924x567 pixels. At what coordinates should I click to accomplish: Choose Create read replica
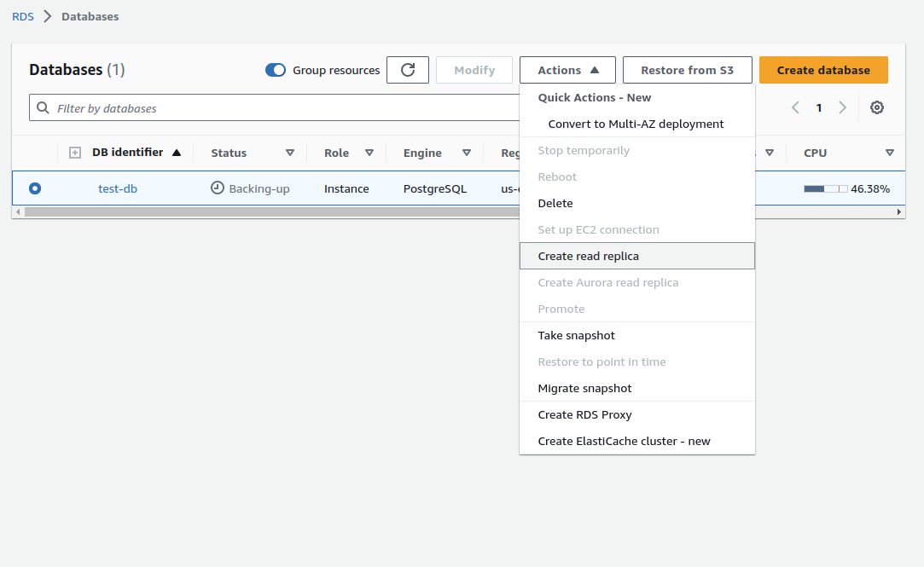[637, 256]
